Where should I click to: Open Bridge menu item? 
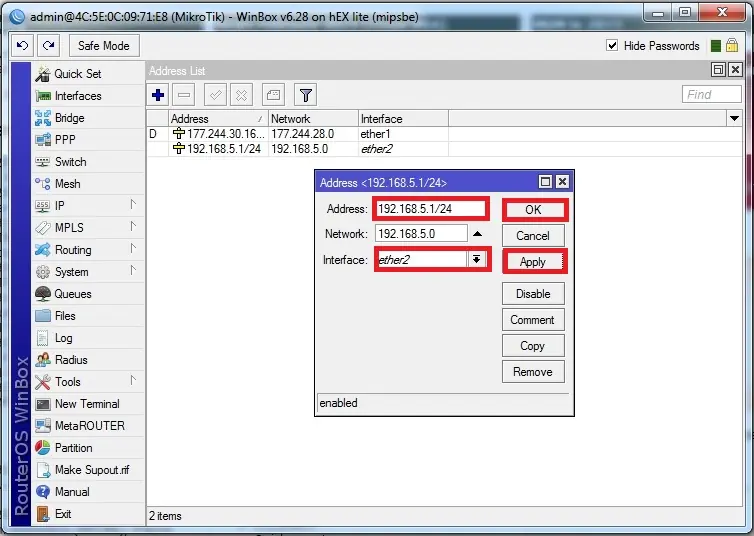88,118
